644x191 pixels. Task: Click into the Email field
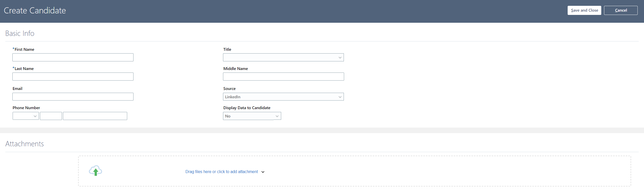pyautogui.click(x=73, y=97)
